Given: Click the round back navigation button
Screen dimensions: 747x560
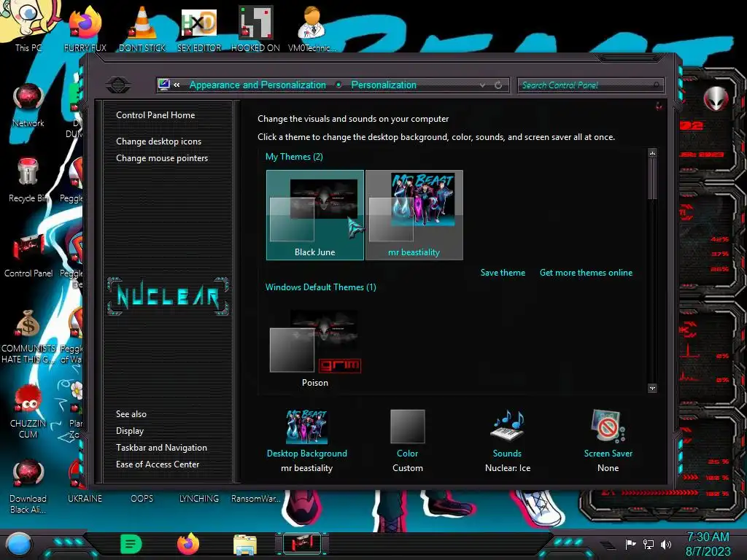Looking at the screenshot, I should [x=118, y=85].
